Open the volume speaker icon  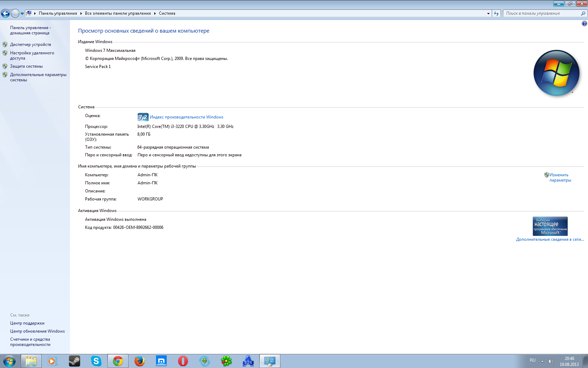point(551,361)
